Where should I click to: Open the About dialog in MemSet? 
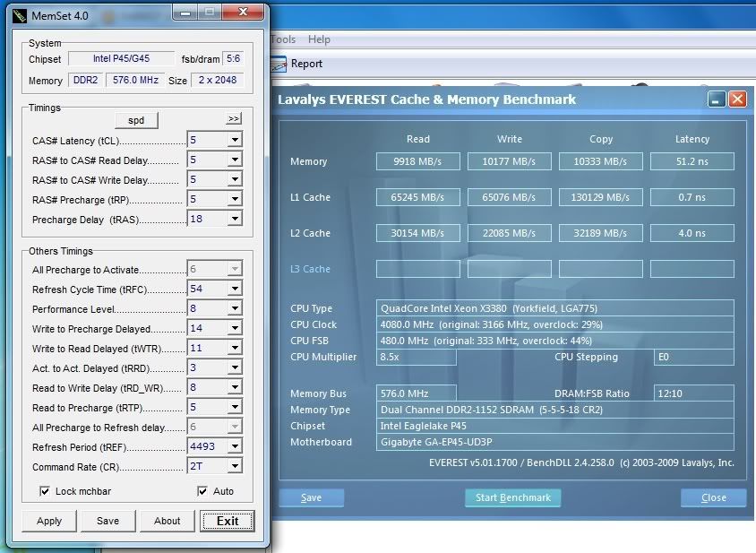tap(167, 521)
